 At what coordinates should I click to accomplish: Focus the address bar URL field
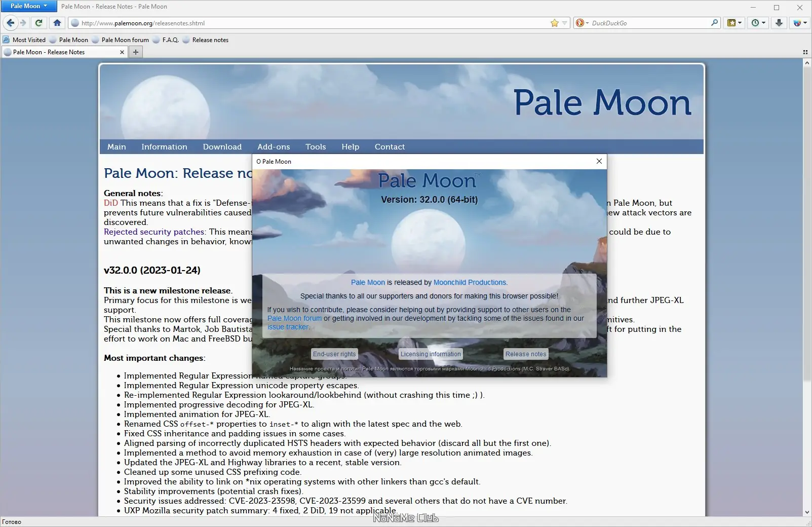(x=314, y=23)
